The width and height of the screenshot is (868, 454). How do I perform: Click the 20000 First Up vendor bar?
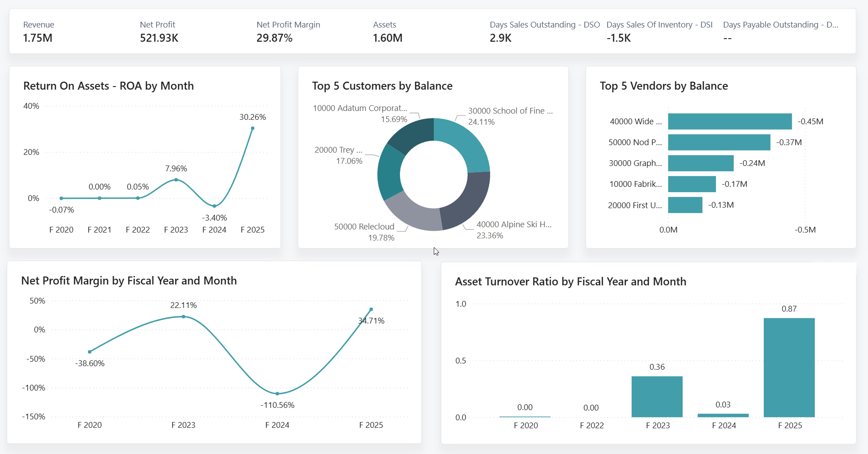click(x=685, y=205)
